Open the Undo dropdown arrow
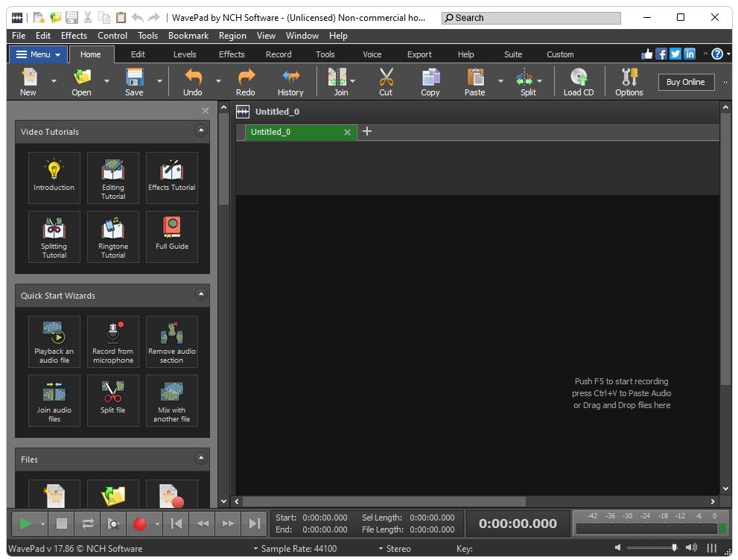738x560 pixels. coord(218,81)
